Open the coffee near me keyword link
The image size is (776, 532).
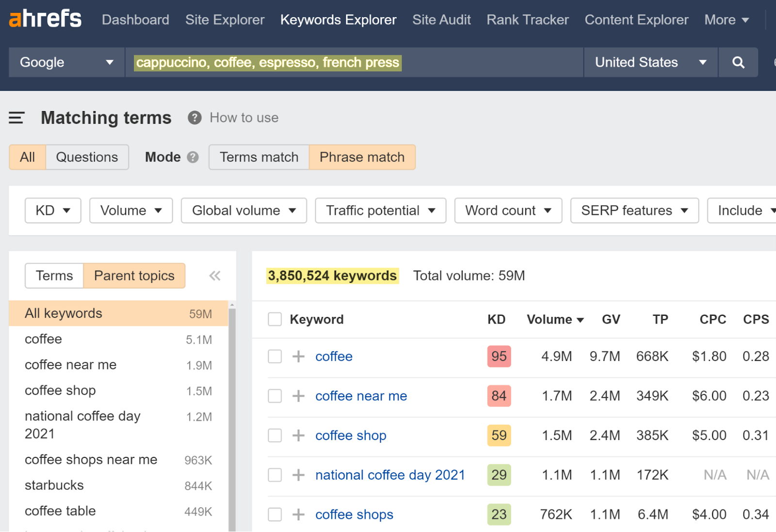[361, 396]
